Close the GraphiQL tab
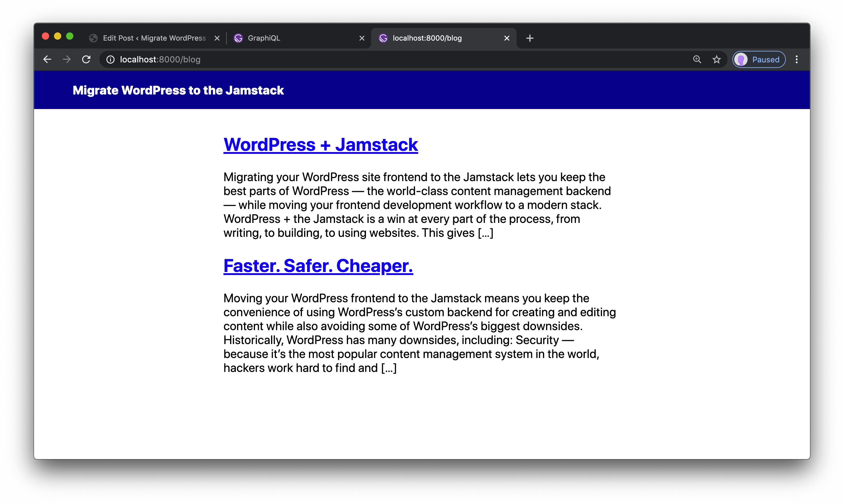The width and height of the screenshot is (844, 504). [x=361, y=38]
